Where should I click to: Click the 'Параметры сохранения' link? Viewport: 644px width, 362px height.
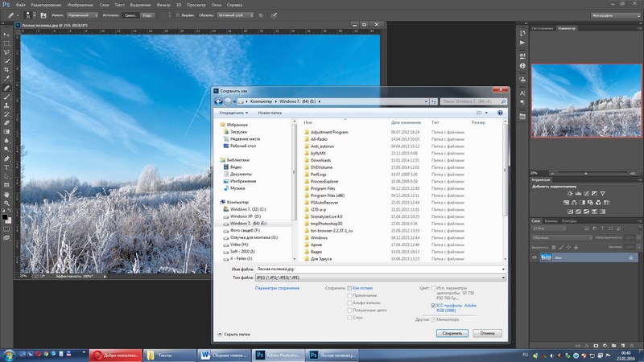click(x=277, y=288)
